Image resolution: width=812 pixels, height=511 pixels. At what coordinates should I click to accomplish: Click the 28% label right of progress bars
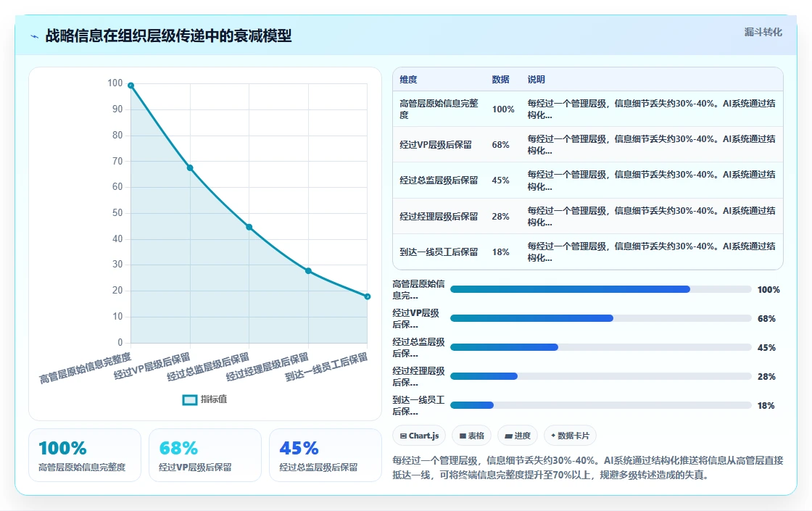click(x=766, y=377)
